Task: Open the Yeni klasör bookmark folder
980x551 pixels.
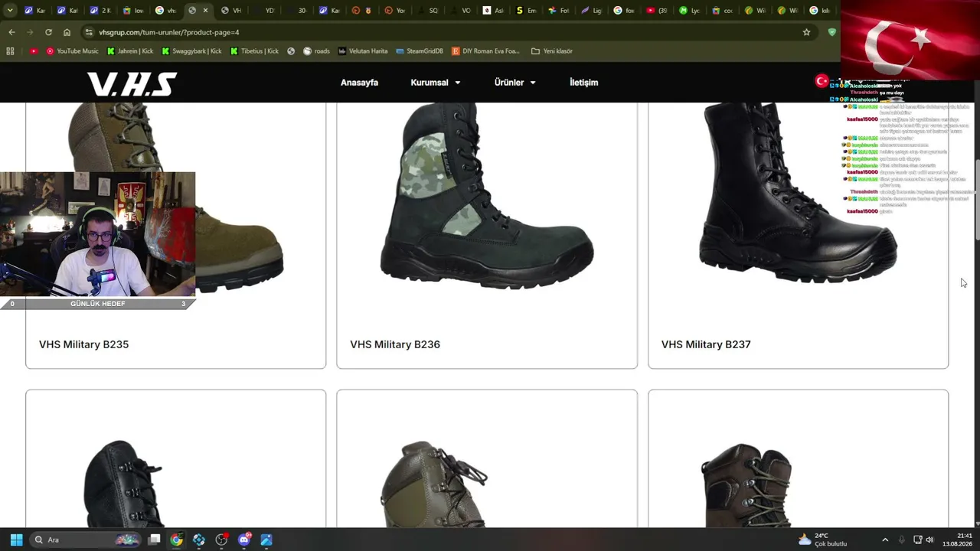Action: tap(551, 51)
